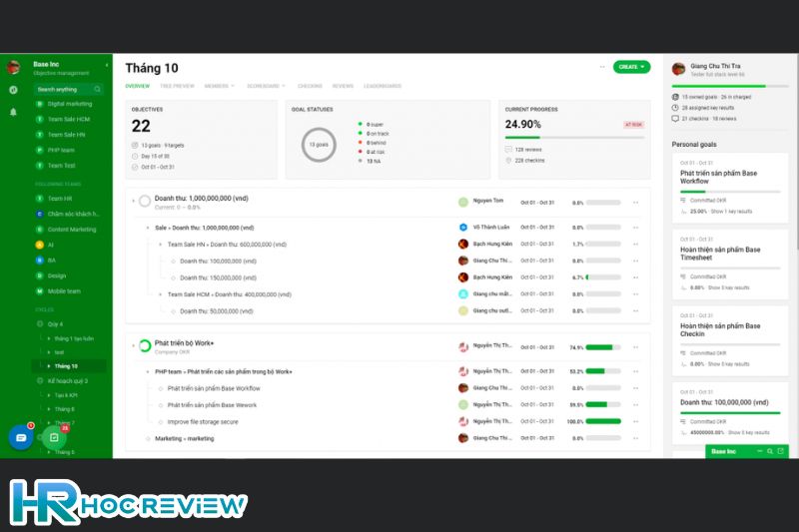
Task: Collapse the PHP team » Phát triển row
Action: [148, 371]
